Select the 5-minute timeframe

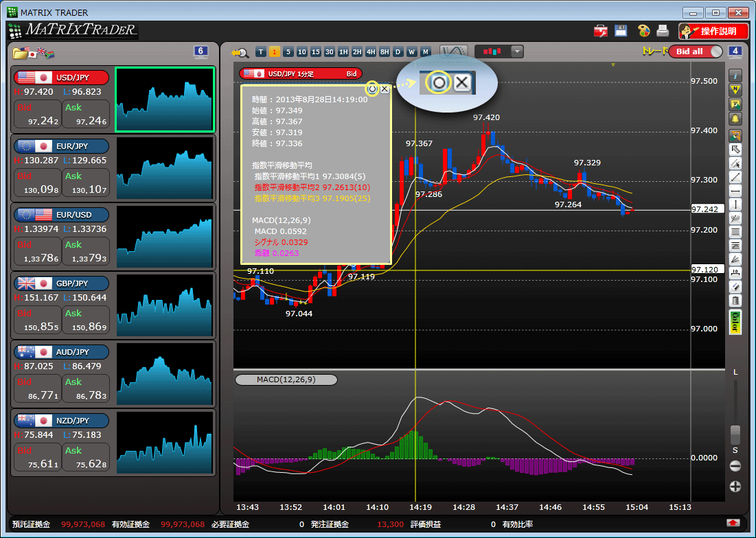click(x=288, y=52)
